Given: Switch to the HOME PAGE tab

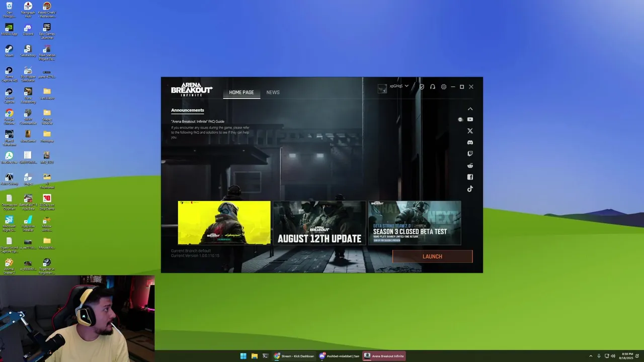Looking at the screenshot, I should [242, 93].
